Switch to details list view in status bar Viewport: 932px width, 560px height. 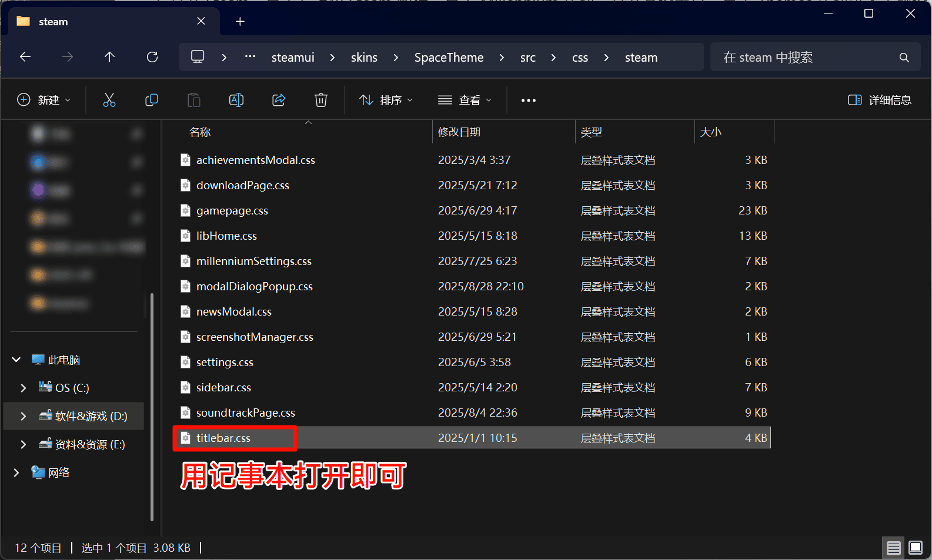coord(894,548)
